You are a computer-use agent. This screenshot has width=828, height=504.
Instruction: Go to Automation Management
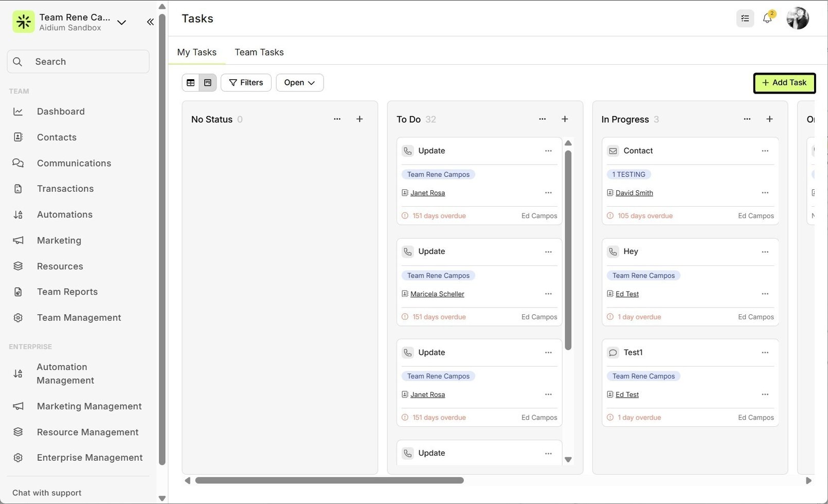(65, 373)
